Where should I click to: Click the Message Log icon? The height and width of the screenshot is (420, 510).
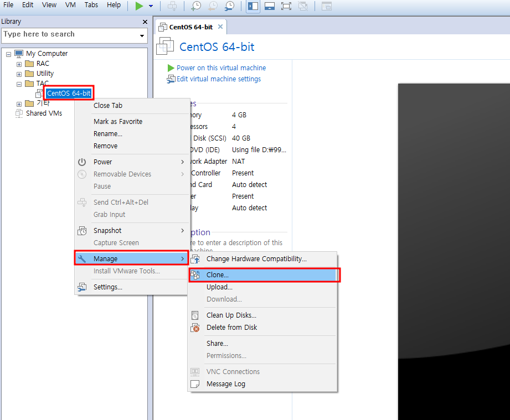click(x=195, y=384)
